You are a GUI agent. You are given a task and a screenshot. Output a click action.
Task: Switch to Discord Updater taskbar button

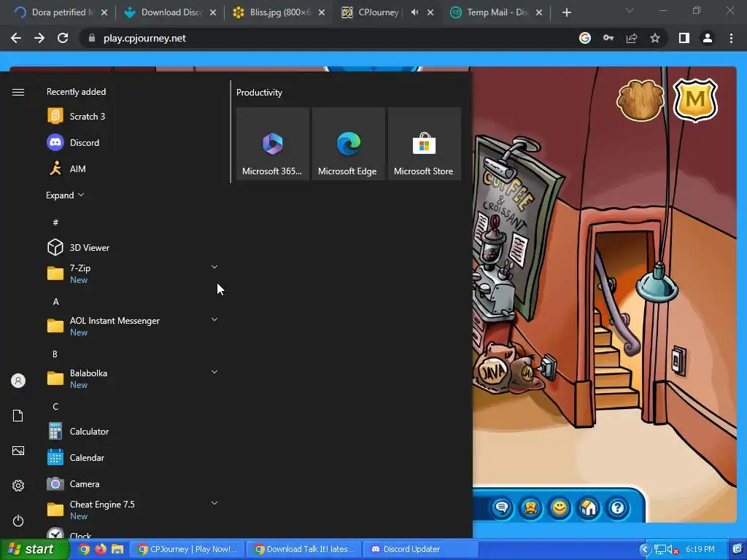coord(421,549)
